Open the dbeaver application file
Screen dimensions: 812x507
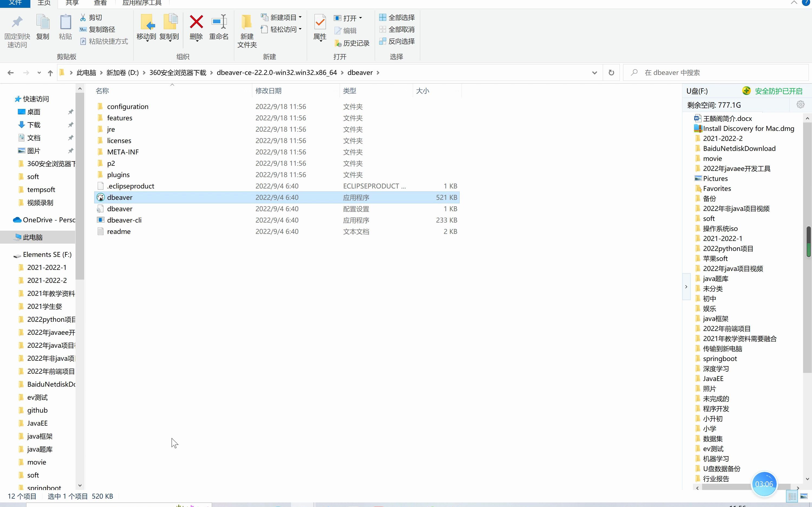pos(120,197)
